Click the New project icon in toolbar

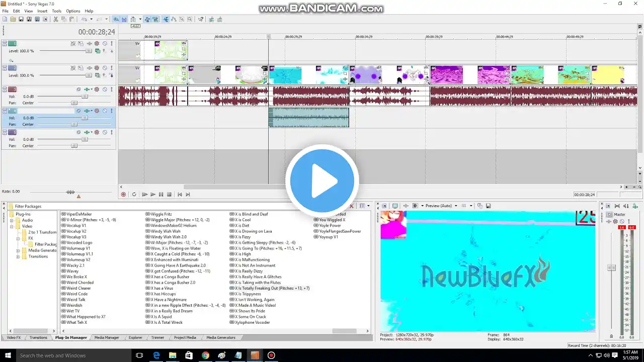tap(5, 19)
